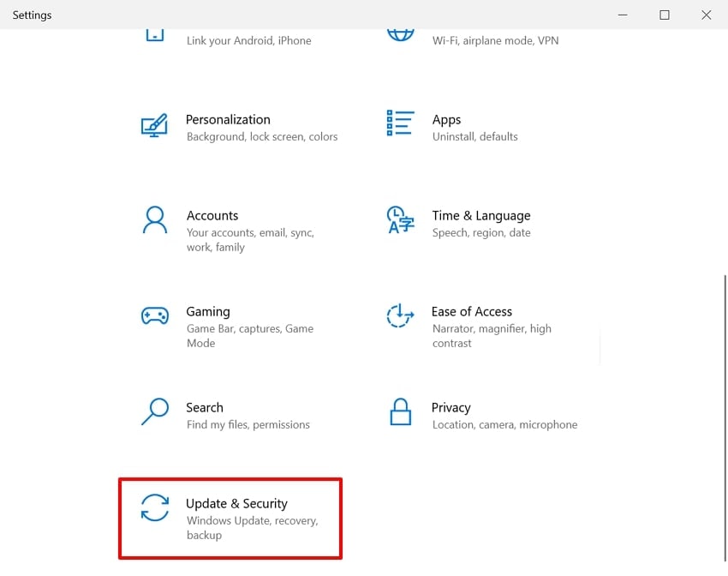728x576 pixels.
Task: Select the Accounts person icon
Action: 155,221
